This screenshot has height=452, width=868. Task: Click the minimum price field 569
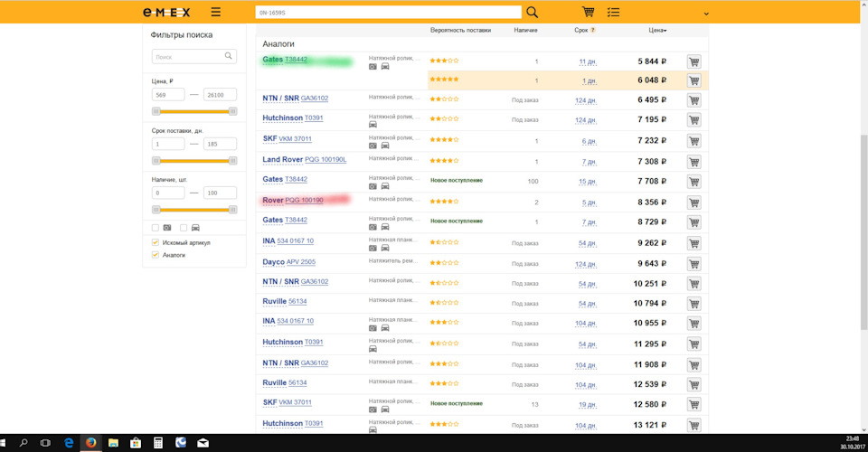tap(168, 95)
